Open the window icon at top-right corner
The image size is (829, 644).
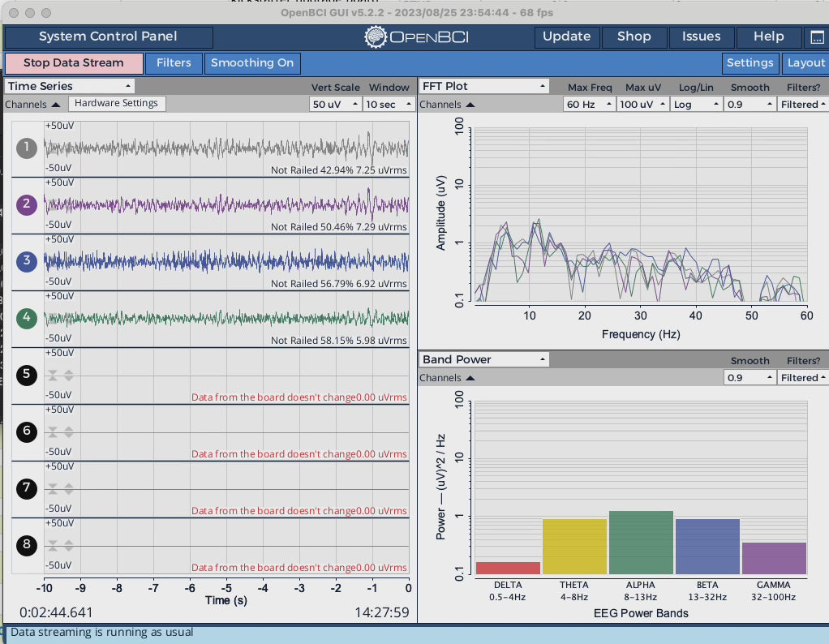click(x=816, y=37)
